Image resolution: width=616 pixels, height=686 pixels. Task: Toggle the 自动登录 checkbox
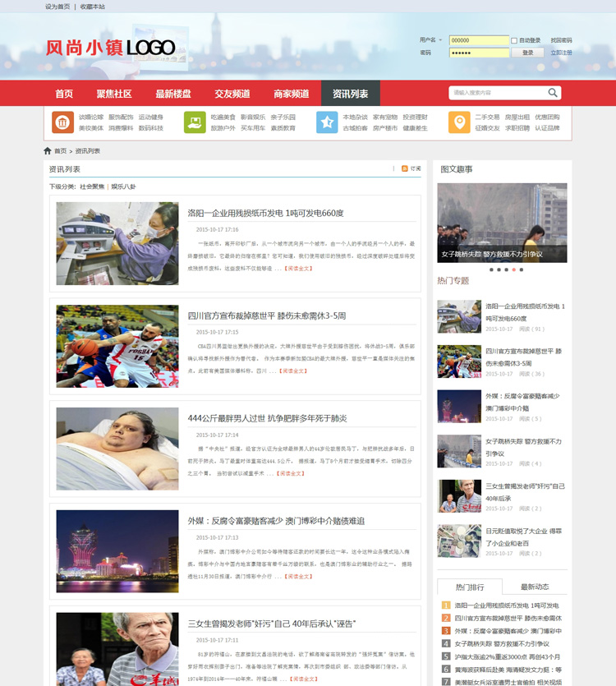pyautogui.click(x=514, y=40)
